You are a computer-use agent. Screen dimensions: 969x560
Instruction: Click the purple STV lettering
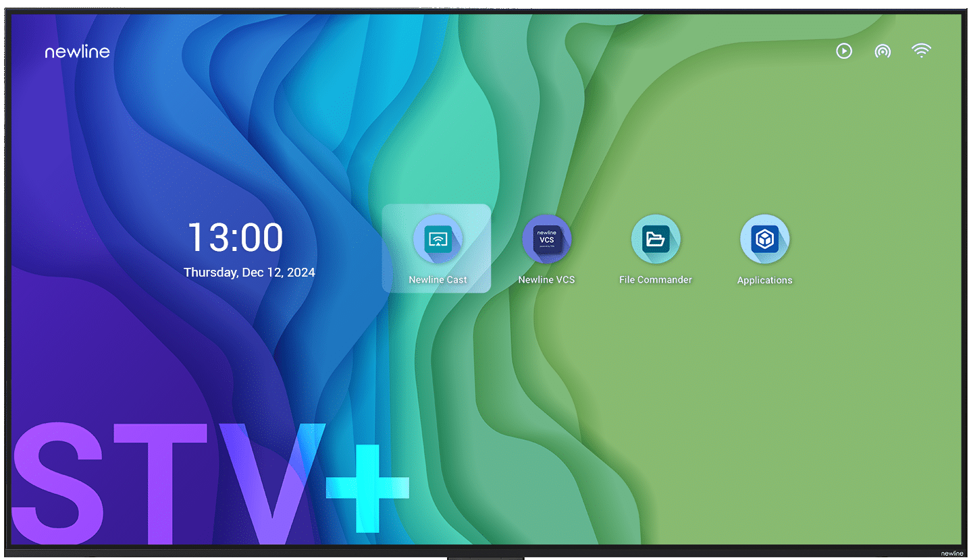[x=167, y=482]
